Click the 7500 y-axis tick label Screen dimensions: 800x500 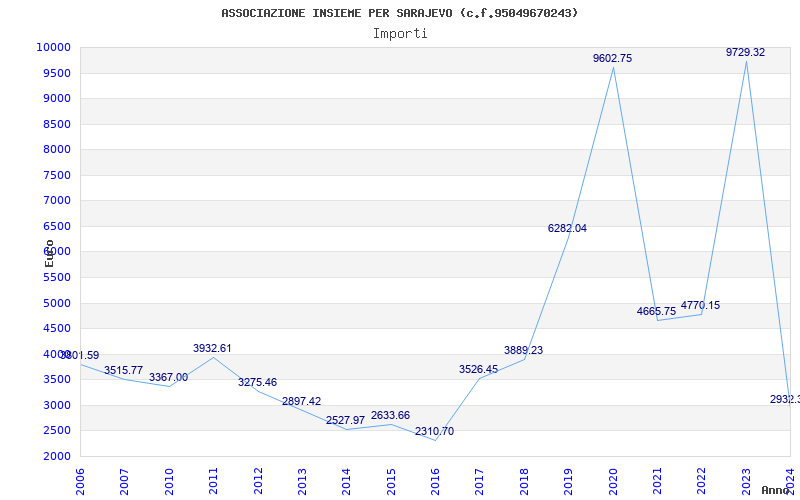click(56, 175)
